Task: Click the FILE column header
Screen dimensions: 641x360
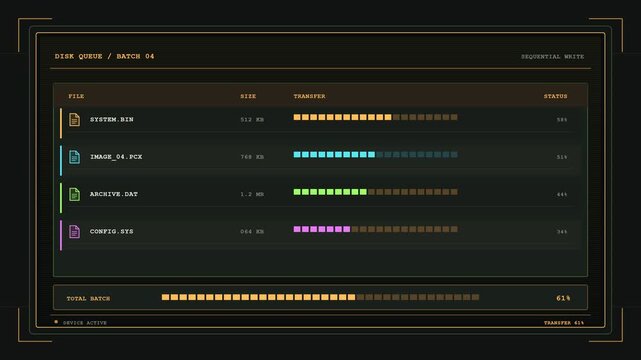Action: (x=76, y=96)
